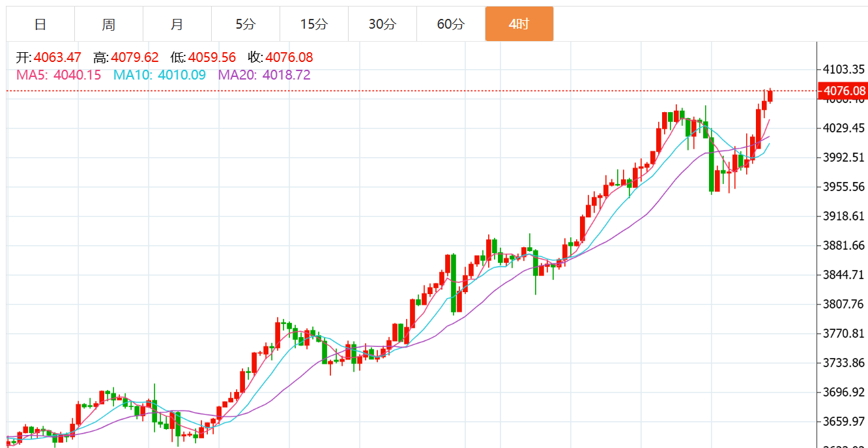Click the latest red candlestick at far right
The image size is (868, 448).
pos(770,96)
